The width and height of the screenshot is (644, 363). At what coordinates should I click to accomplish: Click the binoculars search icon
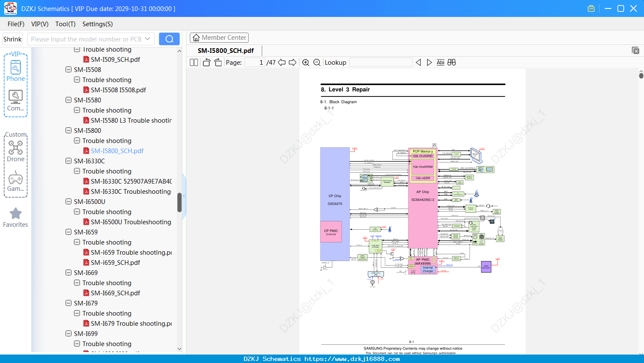tap(452, 63)
